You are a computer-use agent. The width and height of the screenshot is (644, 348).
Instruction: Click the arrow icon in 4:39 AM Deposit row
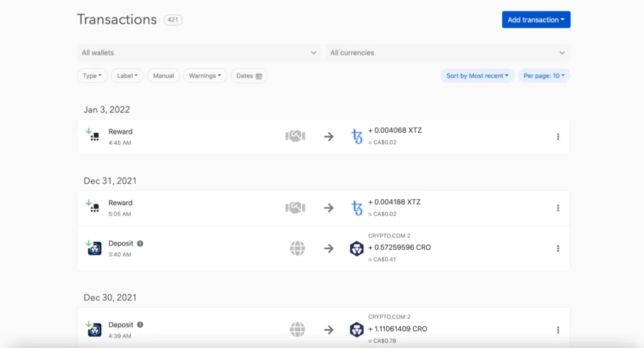coord(328,330)
